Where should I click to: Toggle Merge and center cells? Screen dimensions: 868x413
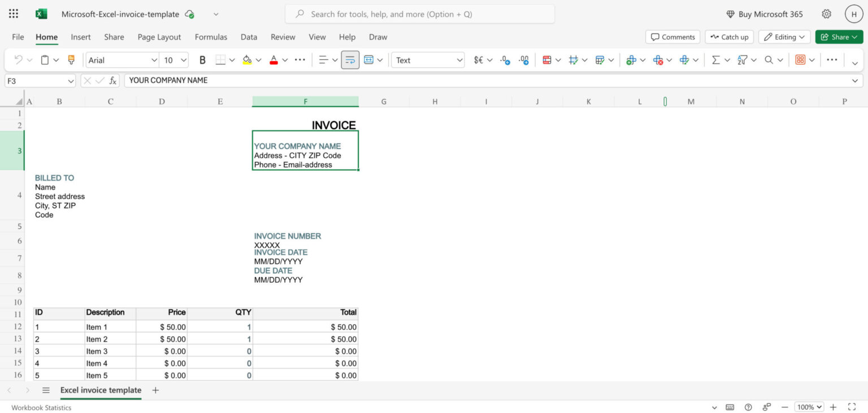(368, 59)
